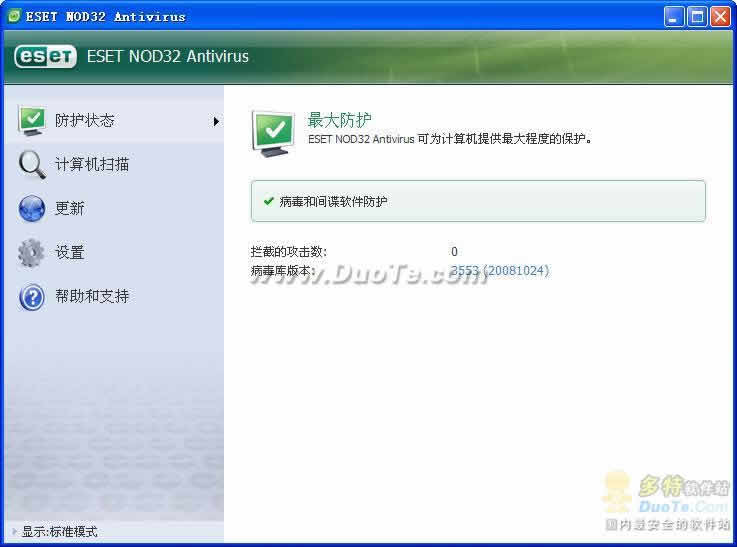737x547 pixels.
Task: Maximize the ESET NOD32 window
Action: (698, 17)
